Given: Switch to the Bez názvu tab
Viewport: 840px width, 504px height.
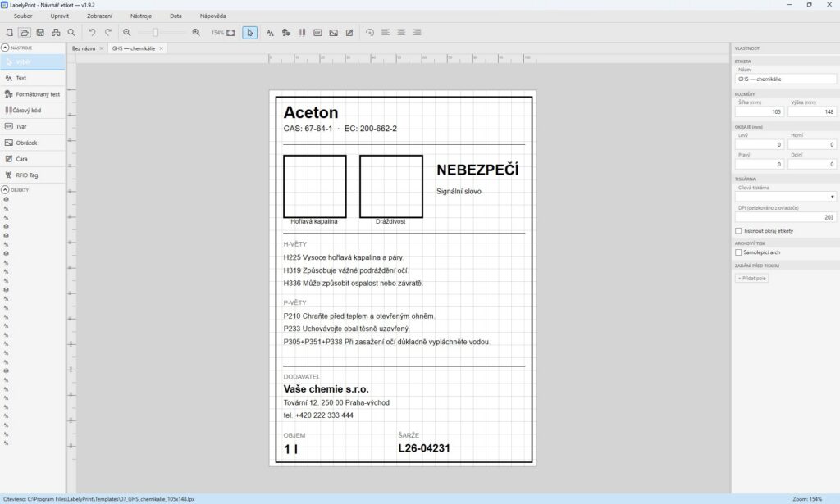Looking at the screenshot, I should [84, 48].
